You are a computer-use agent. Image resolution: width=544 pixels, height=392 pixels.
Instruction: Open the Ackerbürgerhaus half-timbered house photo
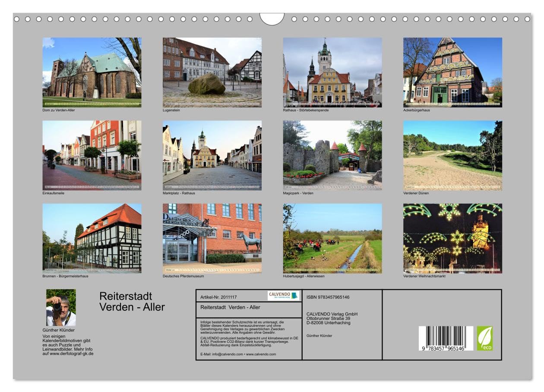tap(453, 72)
